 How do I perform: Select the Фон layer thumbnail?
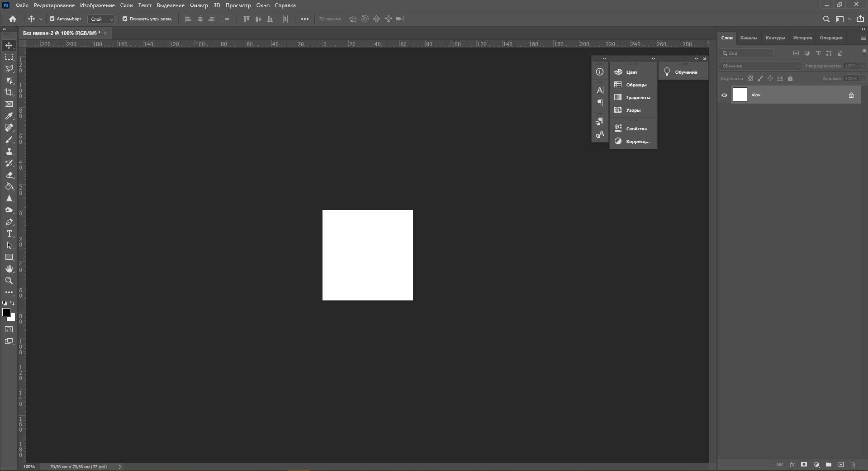[740, 95]
